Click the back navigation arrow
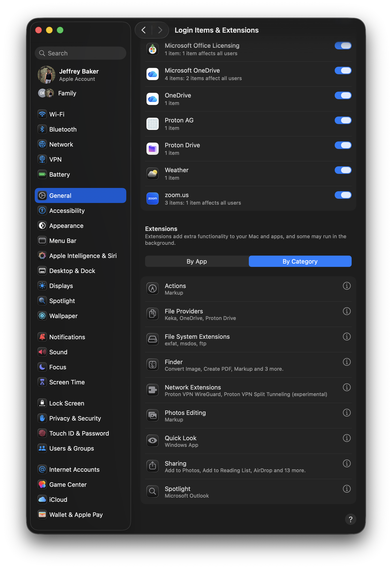Image resolution: width=392 pixels, height=569 pixels. pyautogui.click(x=144, y=30)
